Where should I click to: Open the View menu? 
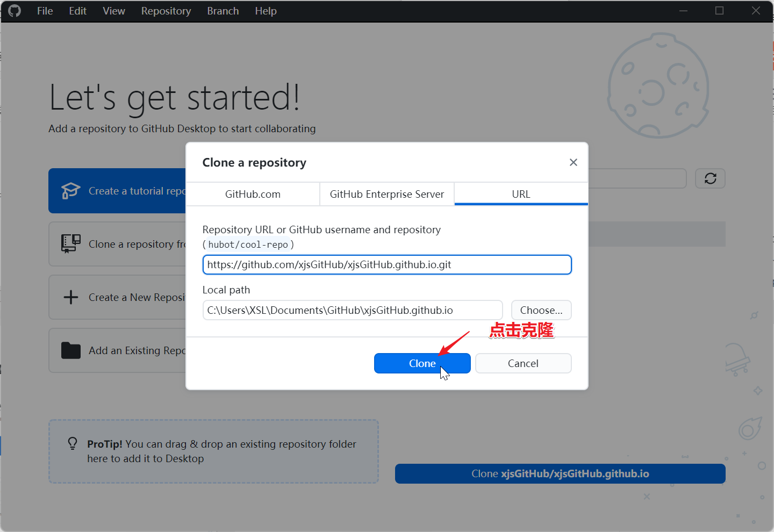114,11
